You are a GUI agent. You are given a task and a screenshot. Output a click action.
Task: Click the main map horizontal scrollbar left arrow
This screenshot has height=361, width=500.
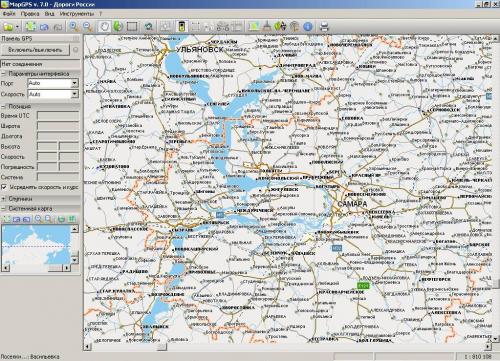[87, 347]
